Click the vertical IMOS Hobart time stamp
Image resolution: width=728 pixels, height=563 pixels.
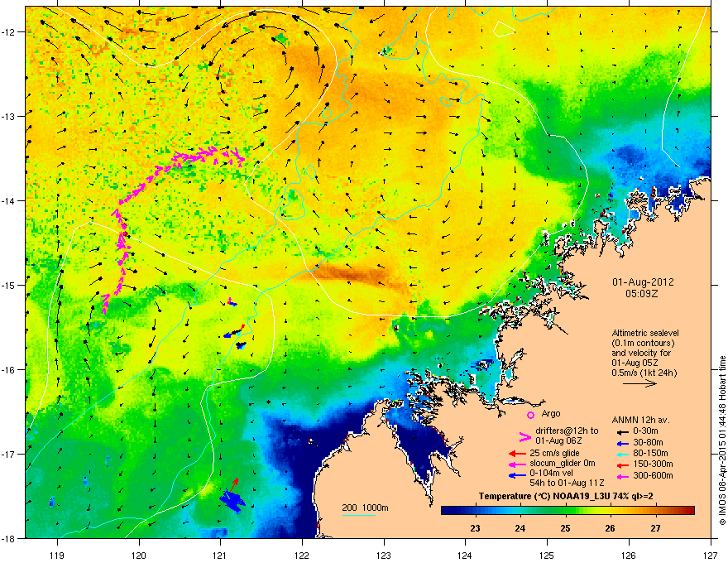[x=722, y=440]
